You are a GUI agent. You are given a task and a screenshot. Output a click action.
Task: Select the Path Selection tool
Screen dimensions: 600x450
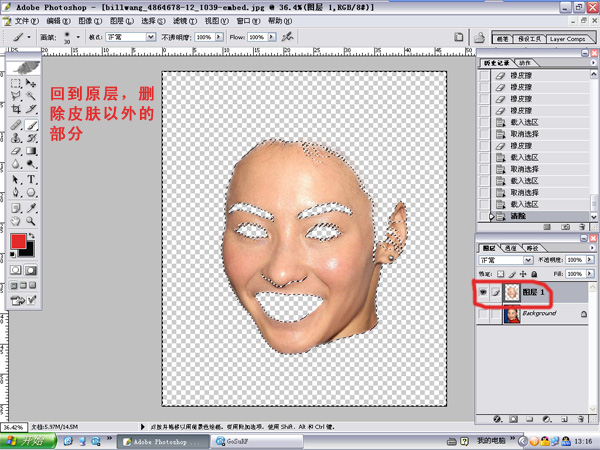point(16,179)
